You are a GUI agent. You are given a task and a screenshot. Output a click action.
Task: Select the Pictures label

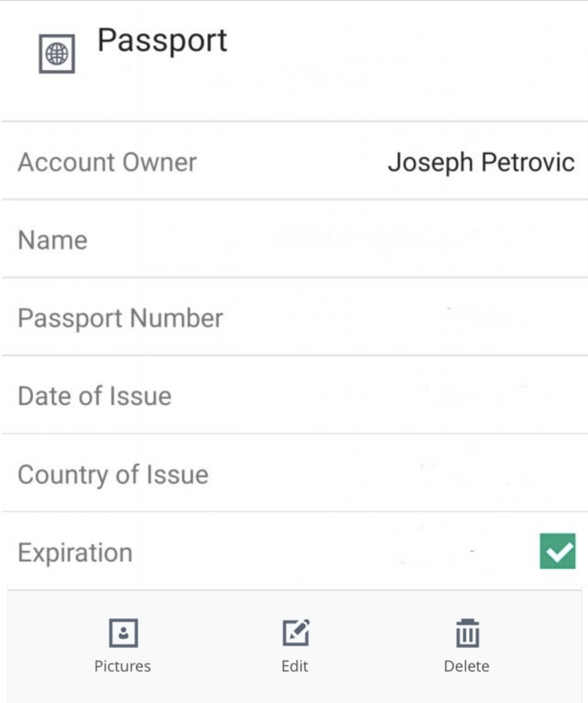122,666
